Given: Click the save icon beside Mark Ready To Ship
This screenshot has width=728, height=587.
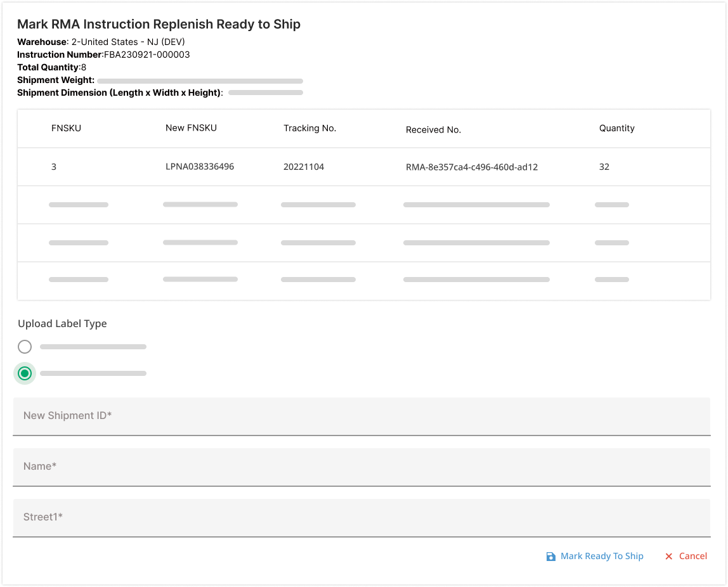Looking at the screenshot, I should pos(550,557).
